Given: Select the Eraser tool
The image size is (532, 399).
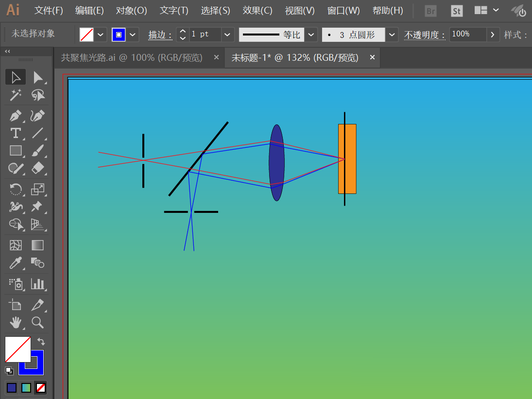Looking at the screenshot, I should point(38,168).
